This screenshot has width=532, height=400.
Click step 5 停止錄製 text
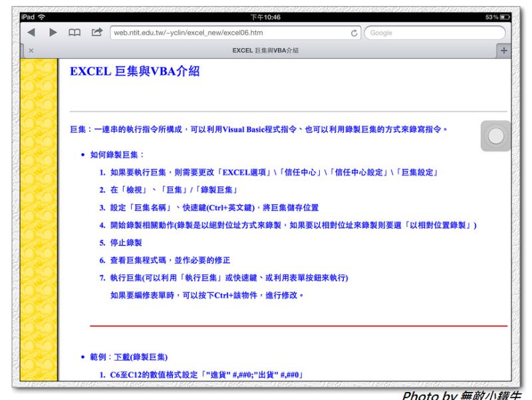[126, 242]
